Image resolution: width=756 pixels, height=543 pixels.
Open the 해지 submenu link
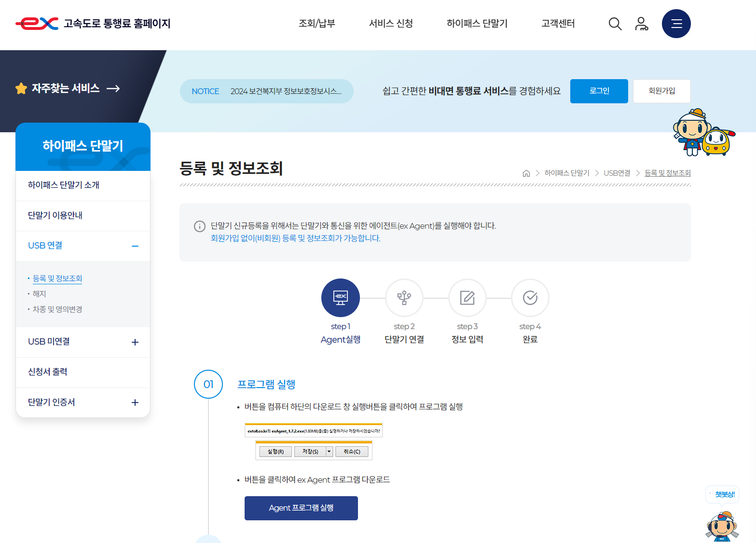tap(39, 294)
